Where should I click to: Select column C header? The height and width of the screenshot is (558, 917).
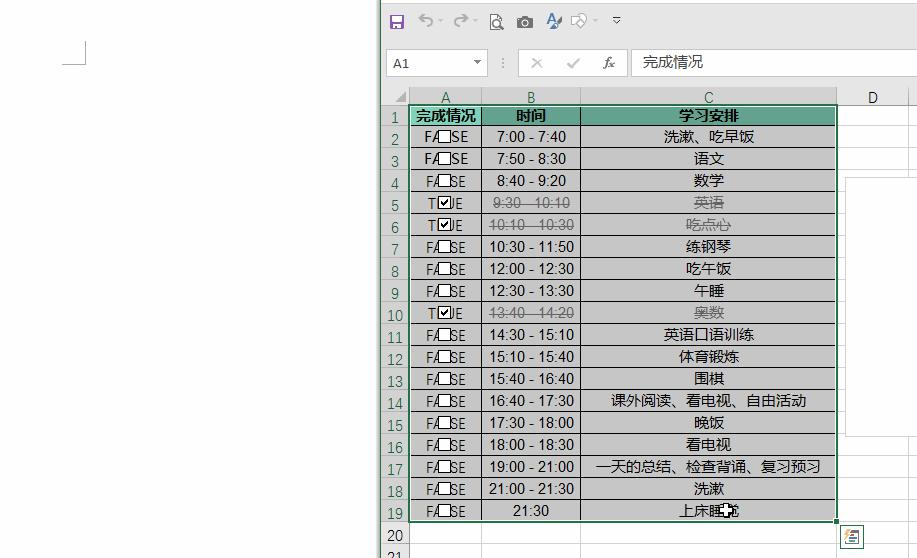click(x=708, y=97)
